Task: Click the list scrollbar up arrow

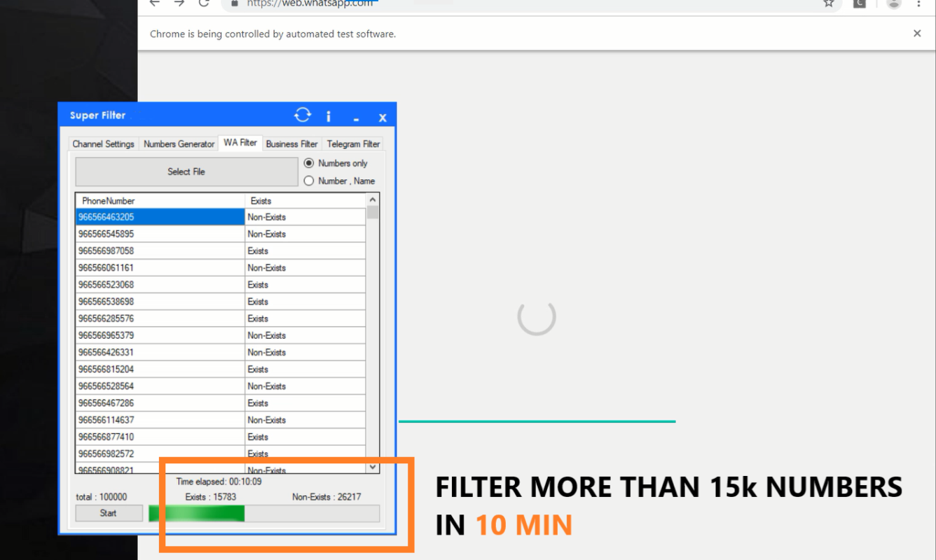Action: (373, 199)
